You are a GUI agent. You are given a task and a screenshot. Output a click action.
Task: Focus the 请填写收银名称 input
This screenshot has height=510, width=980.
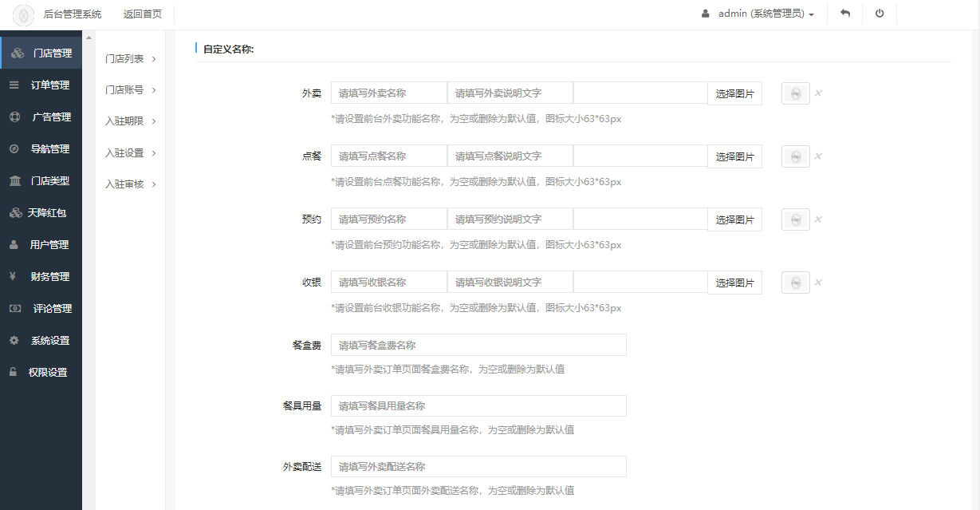click(389, 282)
